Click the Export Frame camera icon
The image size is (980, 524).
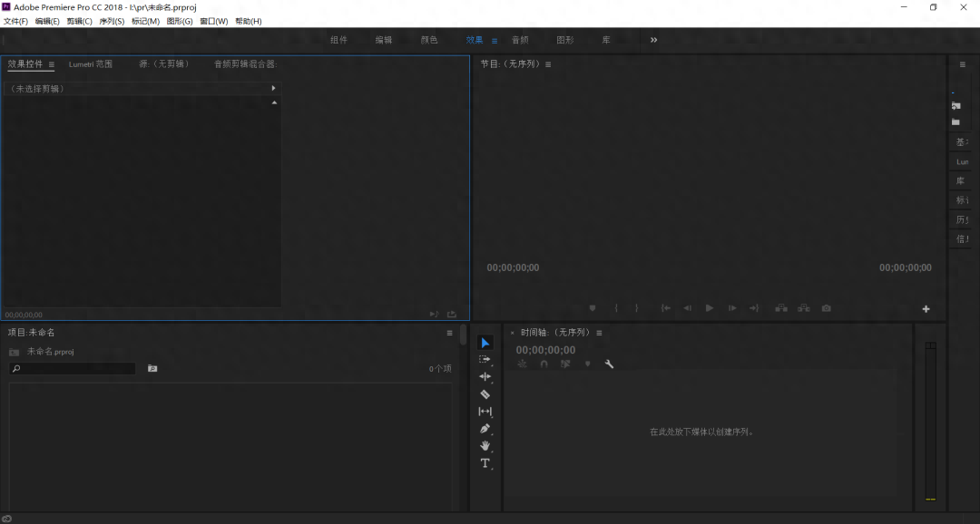[827, 308]
